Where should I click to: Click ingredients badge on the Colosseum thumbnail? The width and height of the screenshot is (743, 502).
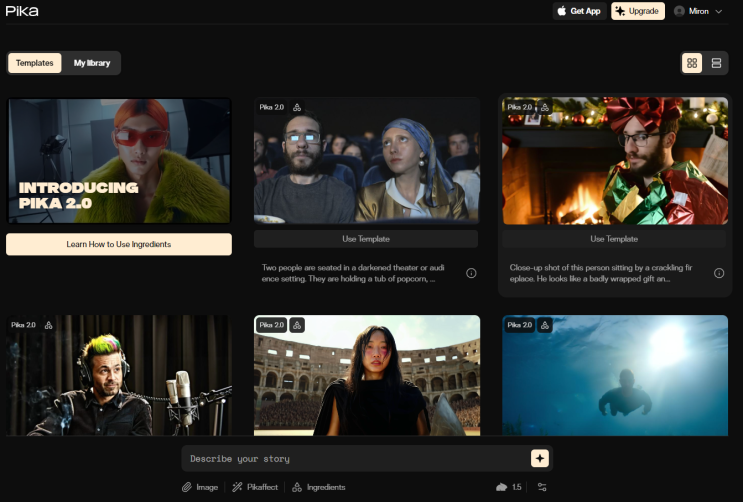297,325
